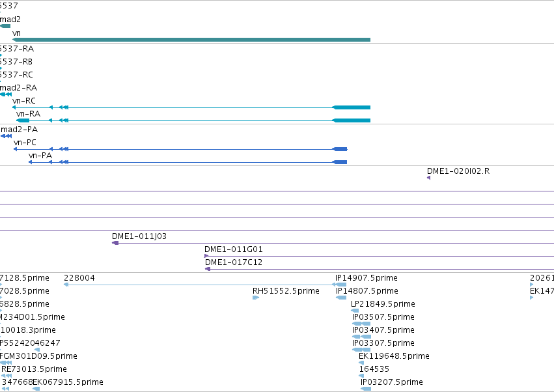Select the IP03207.5prime EST label
Screen dimensions: 554x392
(x=392, y=382)
